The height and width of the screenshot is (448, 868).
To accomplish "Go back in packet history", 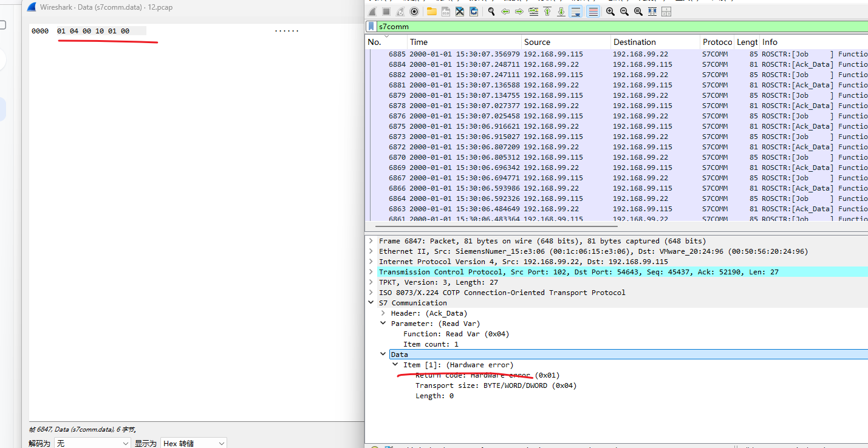I will pos(505,12).
